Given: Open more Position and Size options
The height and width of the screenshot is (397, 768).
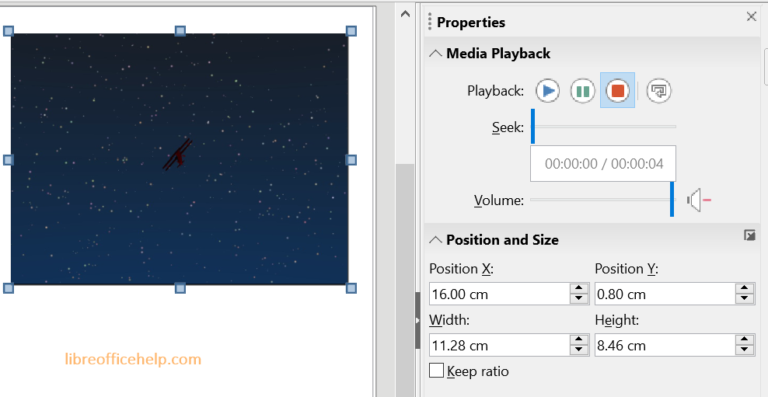Looking at the screenshot, I should click(749, 235).
